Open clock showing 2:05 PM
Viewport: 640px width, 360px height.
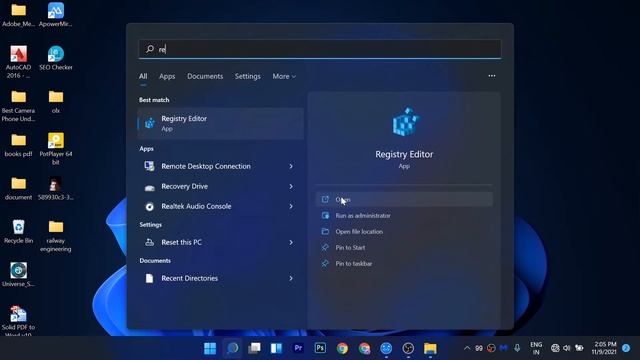click(x=604, y=348)
